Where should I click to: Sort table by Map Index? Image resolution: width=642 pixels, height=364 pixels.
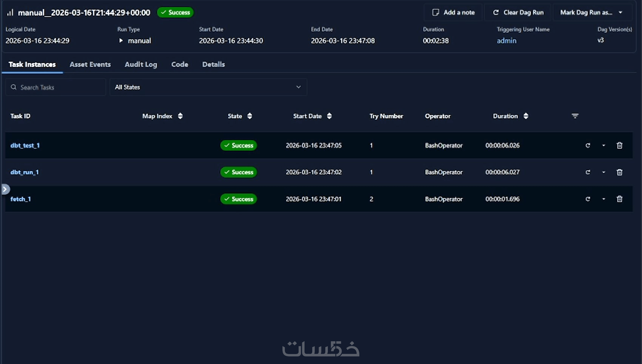pyautogui.click(x=180, y=116)
